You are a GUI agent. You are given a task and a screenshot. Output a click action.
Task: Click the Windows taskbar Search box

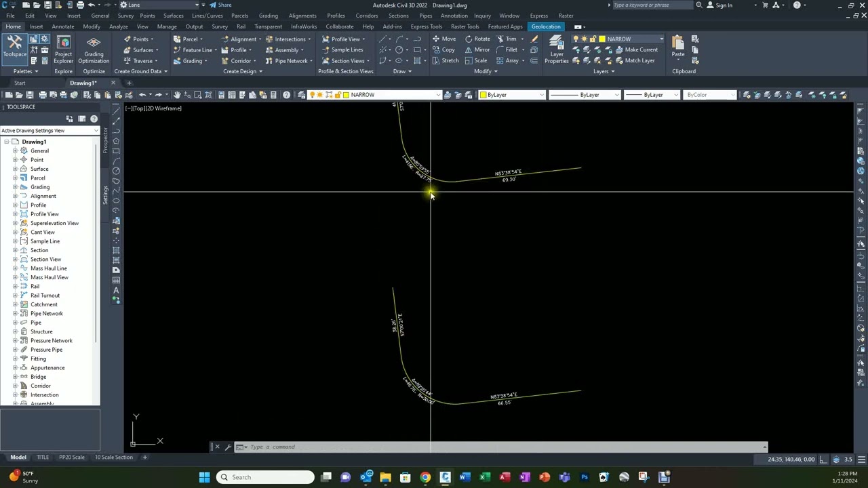[x=266, y=477]
